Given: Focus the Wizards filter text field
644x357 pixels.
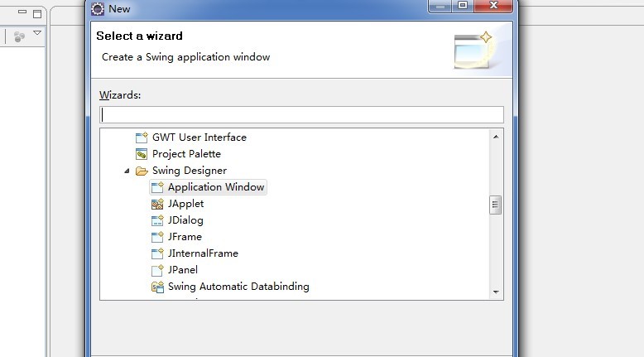Looking at the screenshot, I should click(x=301, y=114).
